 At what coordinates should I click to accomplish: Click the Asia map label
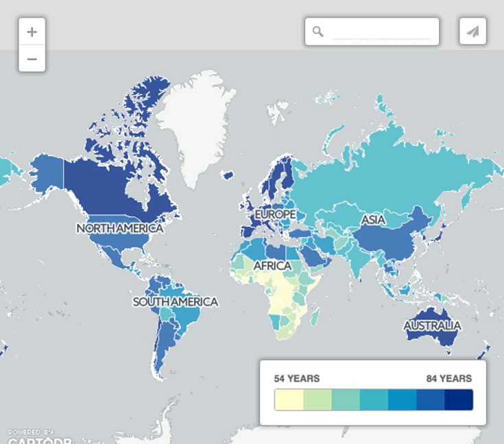tap(374, 220)
